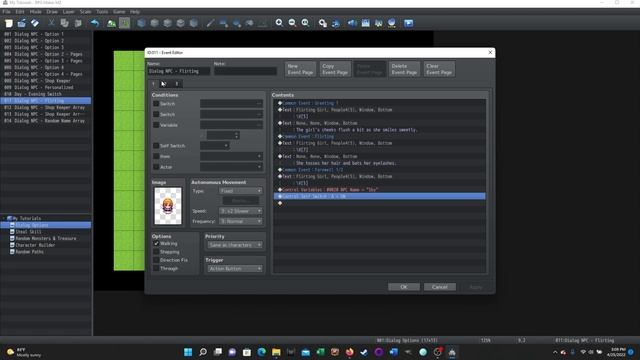640x360 pixels.
Task: Click the Cut scissors icon in main toolbar
Action: tap(51, 23)
